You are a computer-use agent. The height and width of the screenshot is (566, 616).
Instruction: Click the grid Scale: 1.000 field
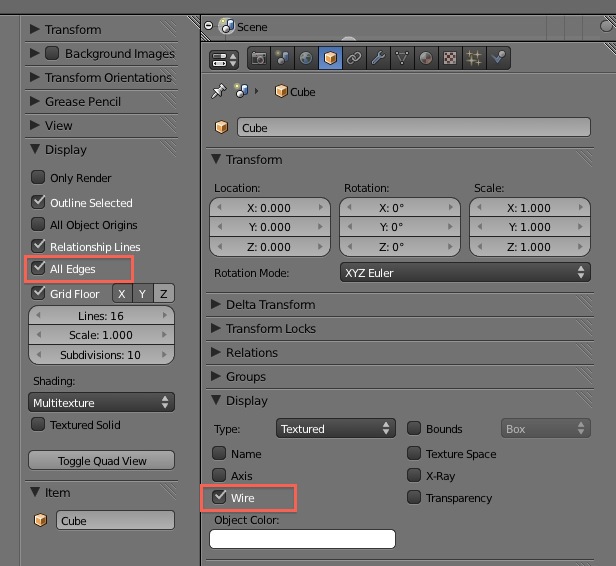tap(101, 335)
